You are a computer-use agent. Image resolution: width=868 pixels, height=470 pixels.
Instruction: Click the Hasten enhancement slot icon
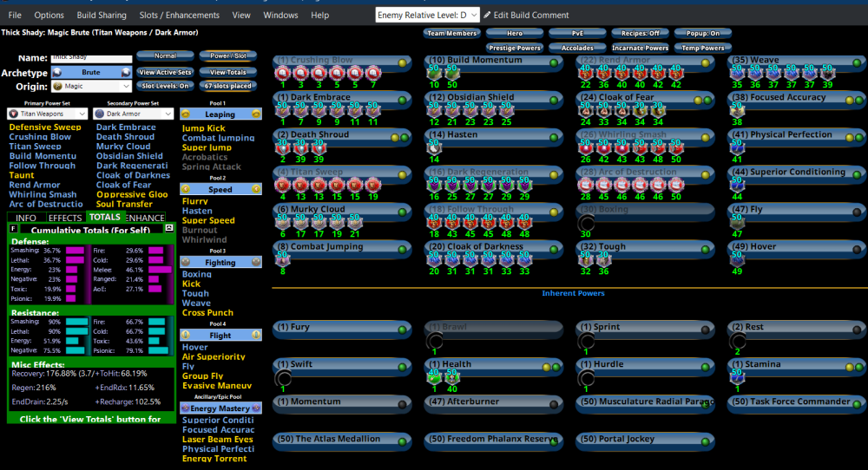coord(433,148)
